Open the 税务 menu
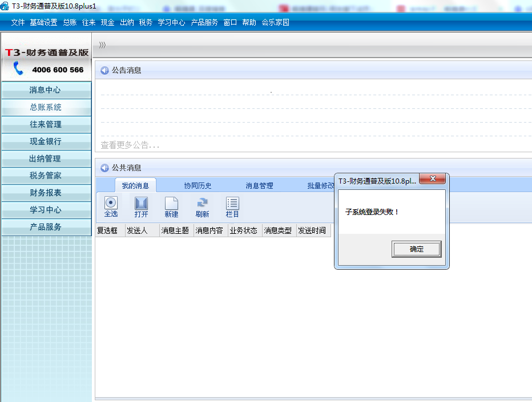This screenshot has height=402, width=532. pos(146,22)
